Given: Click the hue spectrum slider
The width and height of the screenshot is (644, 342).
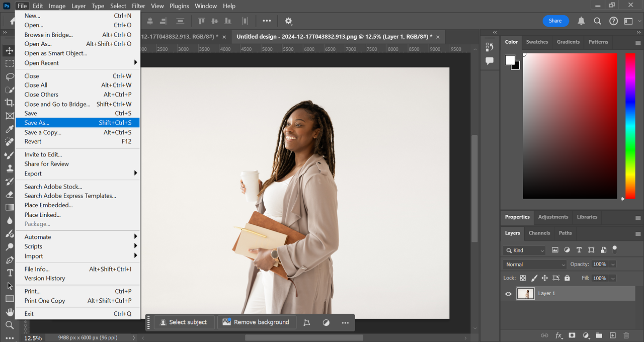Looking at the screenshot, I should [630, 126].
